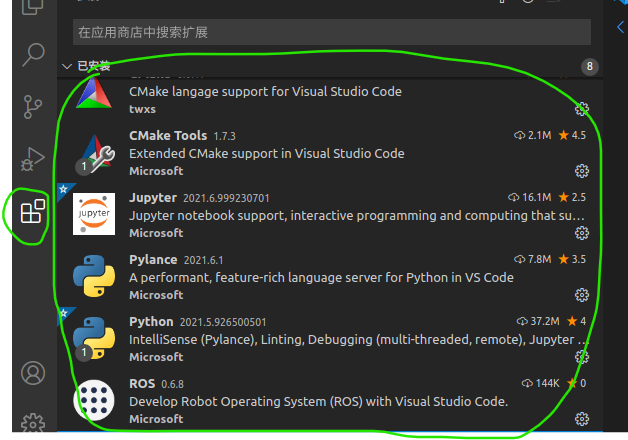Click Python extension 4 star rating
628x440 pixels.
pos(576,321)
